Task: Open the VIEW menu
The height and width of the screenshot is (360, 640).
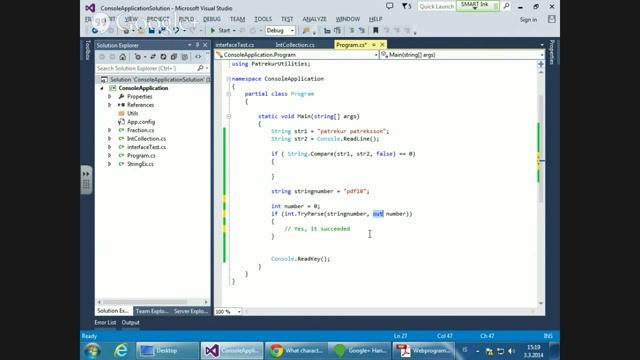Action: coord(131,19)
